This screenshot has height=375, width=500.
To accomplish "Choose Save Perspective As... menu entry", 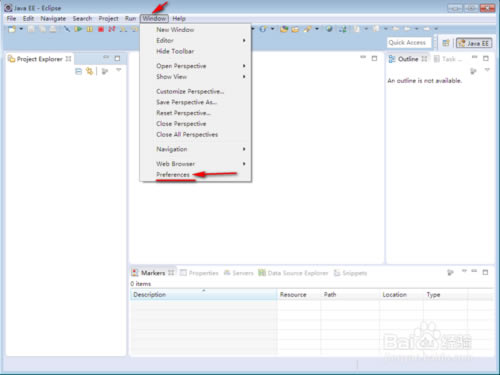I will [x=195, y=102].
